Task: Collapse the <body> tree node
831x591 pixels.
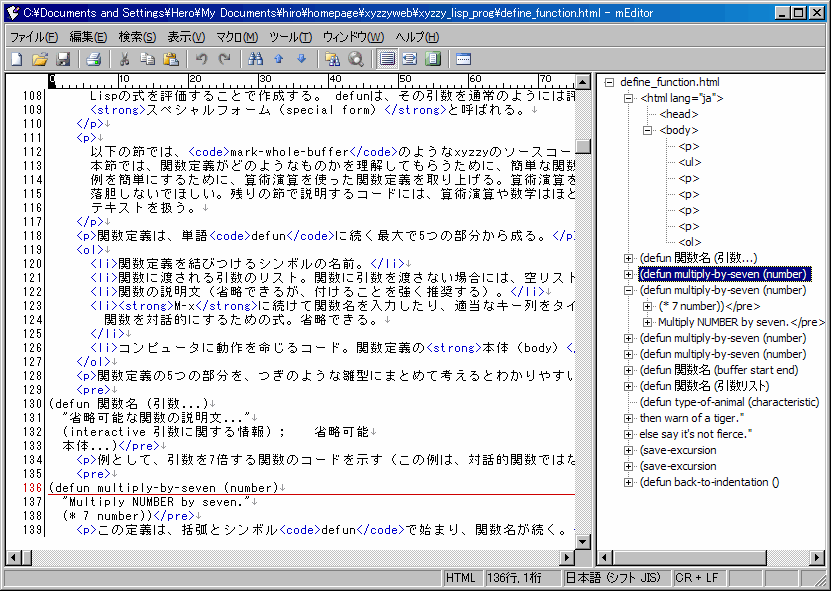Action: click(647, 130)
